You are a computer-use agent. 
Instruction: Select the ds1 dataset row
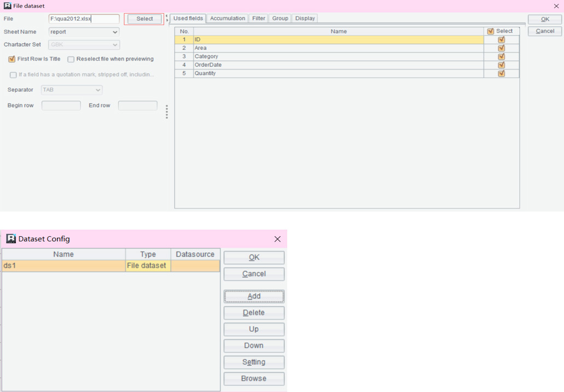pyautogui.click(x=111, y=266)
